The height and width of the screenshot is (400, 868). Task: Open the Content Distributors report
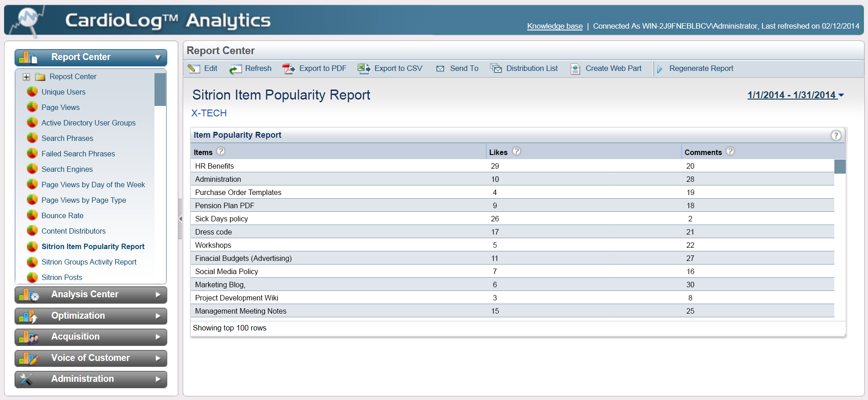(74, 231)
